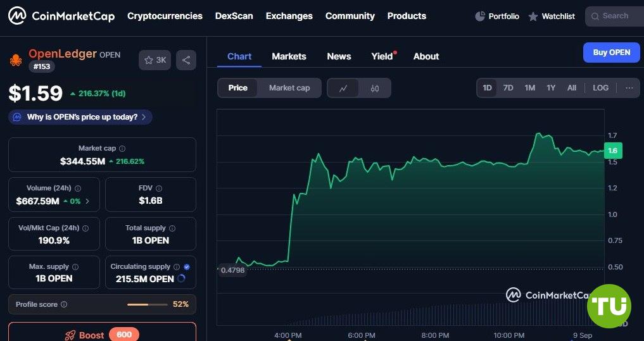The width and height of the screenshot is (644, 341).
Task: Select the All time range
Action: 572,88
